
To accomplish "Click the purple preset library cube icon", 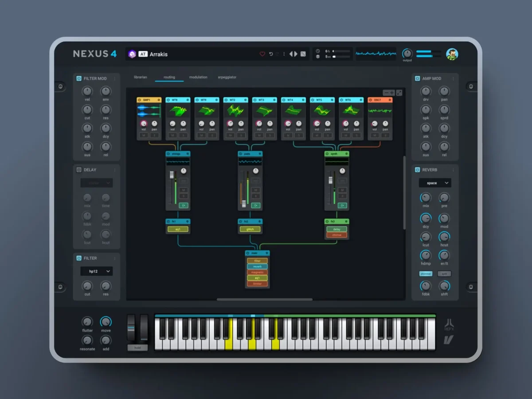I will point(132,54).
